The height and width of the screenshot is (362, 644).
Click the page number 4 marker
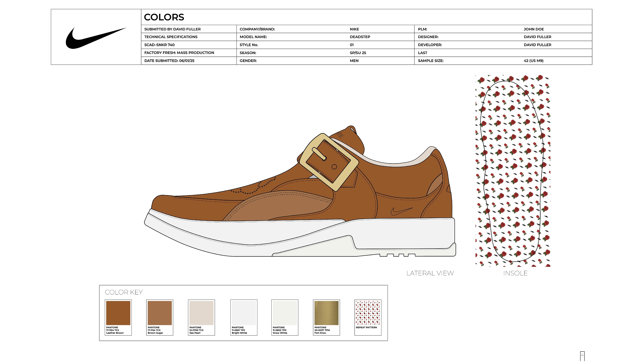tap(582, 355)
